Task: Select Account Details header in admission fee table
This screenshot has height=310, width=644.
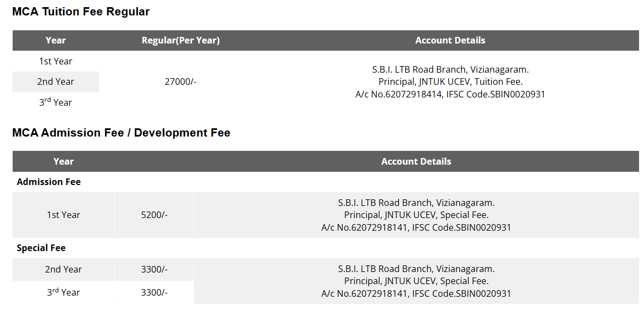Action: 416,161
